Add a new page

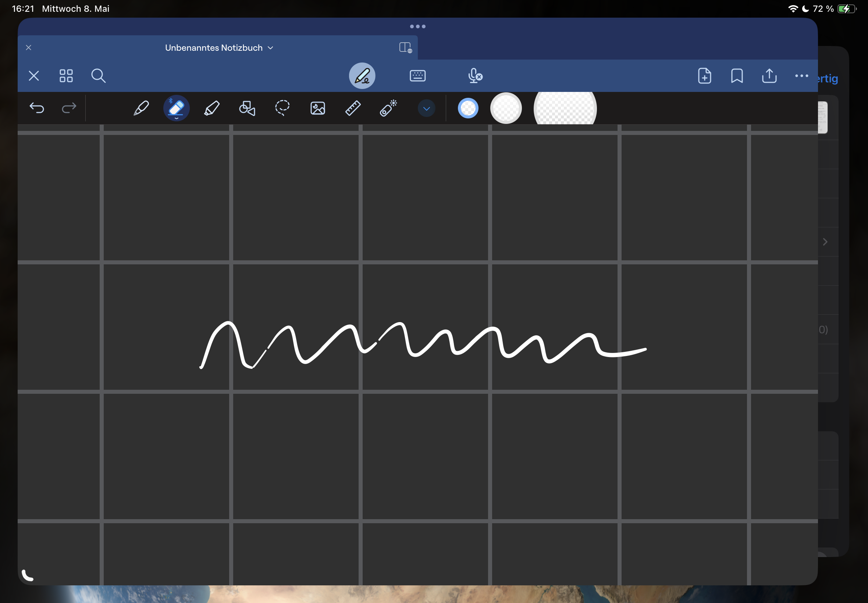click(x=704, y=76)
